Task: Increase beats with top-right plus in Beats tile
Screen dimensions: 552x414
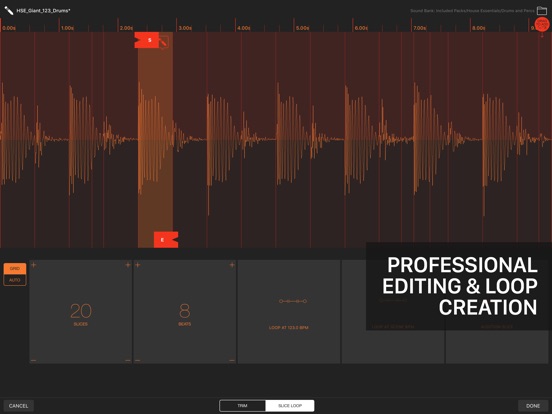Action: 232,265
